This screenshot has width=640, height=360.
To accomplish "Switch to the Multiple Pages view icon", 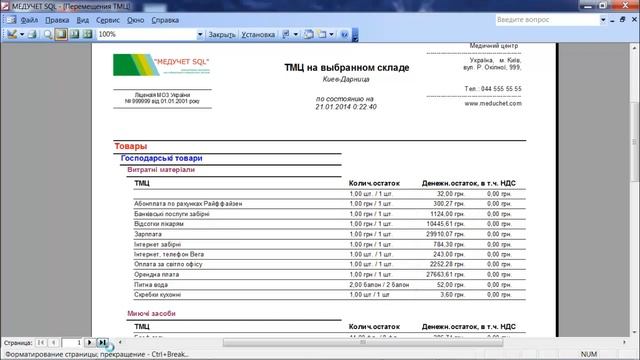I will [x=87, y=34].
